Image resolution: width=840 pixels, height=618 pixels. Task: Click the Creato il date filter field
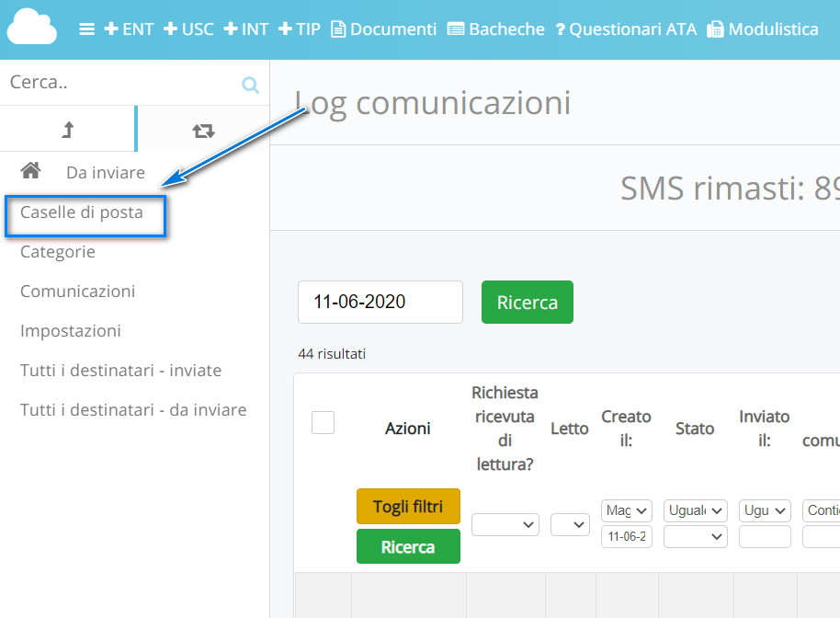(627, 536)
